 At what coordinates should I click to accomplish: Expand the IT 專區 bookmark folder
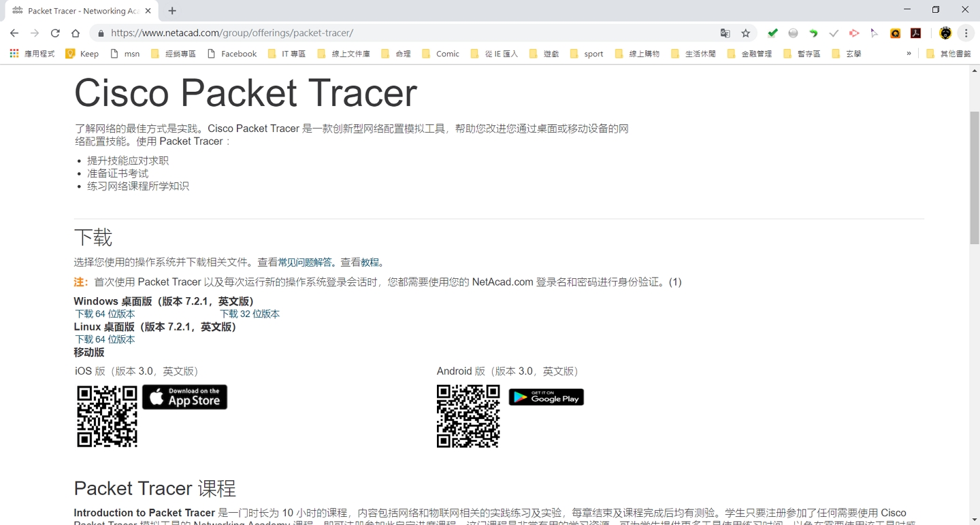pos(287,54)
